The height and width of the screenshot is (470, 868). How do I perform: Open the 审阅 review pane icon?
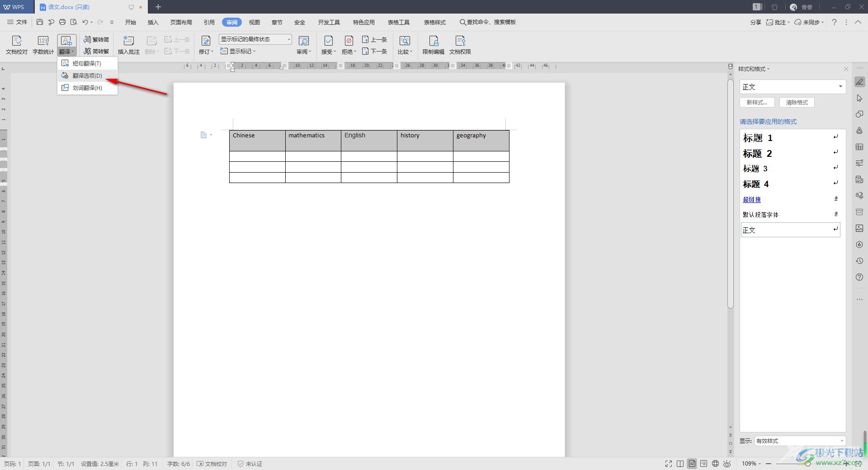304,41
